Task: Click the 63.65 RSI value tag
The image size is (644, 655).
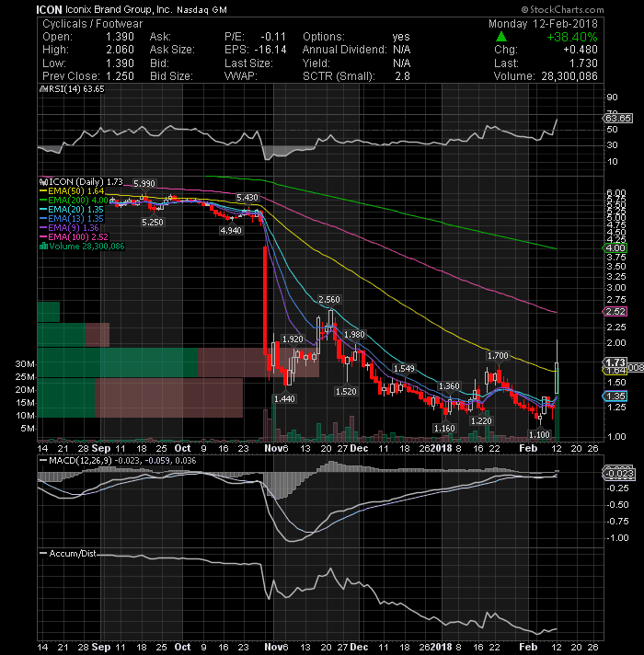Action: [x=617, y=119]
